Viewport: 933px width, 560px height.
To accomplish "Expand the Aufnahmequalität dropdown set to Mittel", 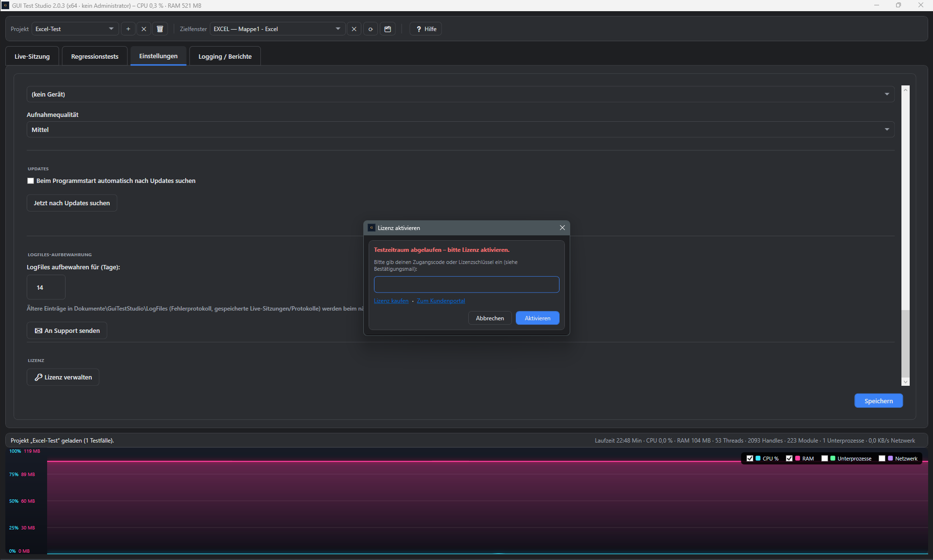I will pyautogui.click(x=460, y=130).
